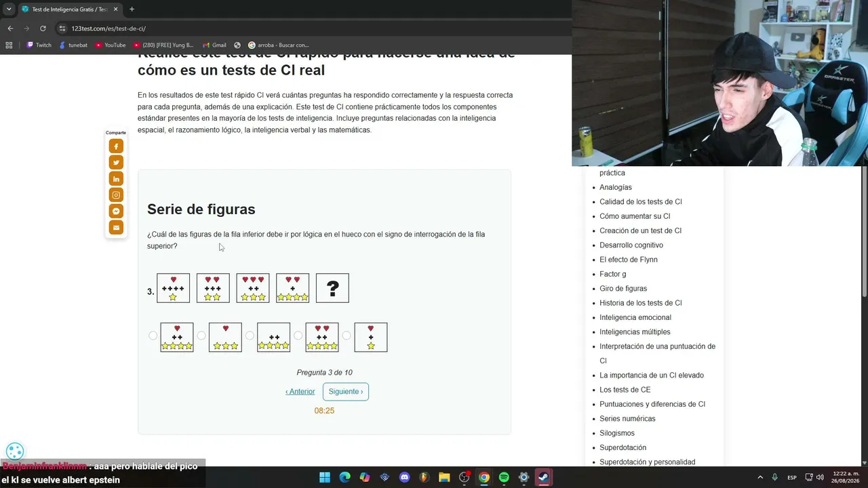
Task: Open the clock and date panel
Action: [845, 477]
